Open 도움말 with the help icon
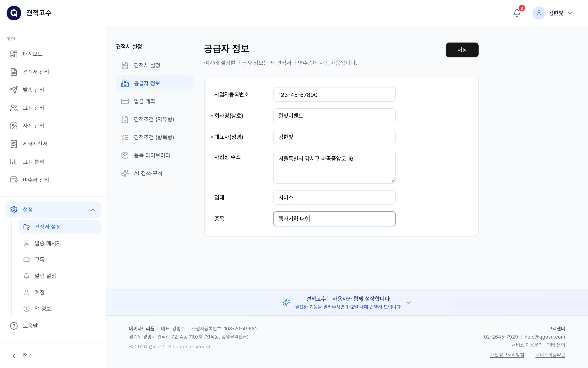 53,326
